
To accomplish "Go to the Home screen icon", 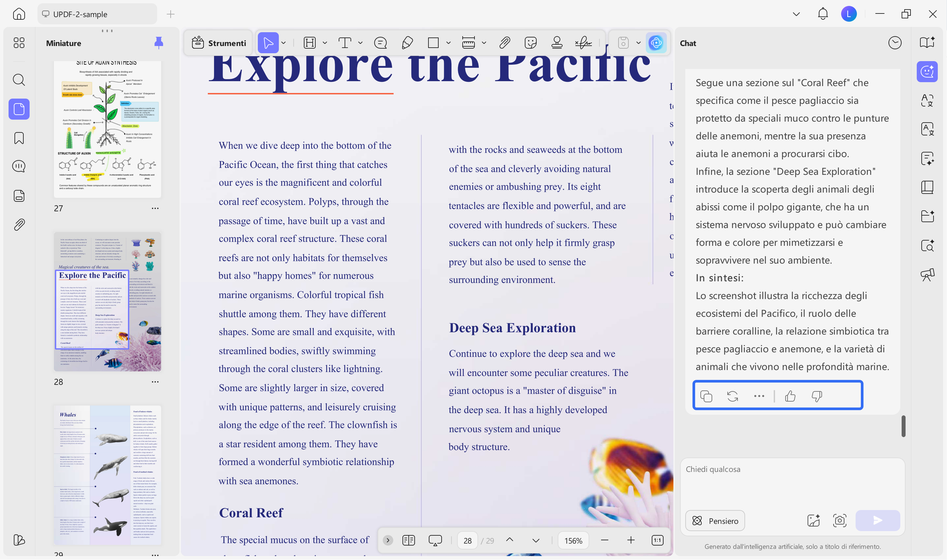I will (19, 14).
